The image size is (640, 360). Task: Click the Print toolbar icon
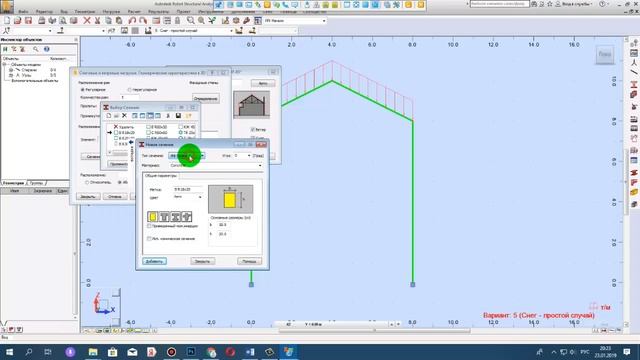[42, 20]
